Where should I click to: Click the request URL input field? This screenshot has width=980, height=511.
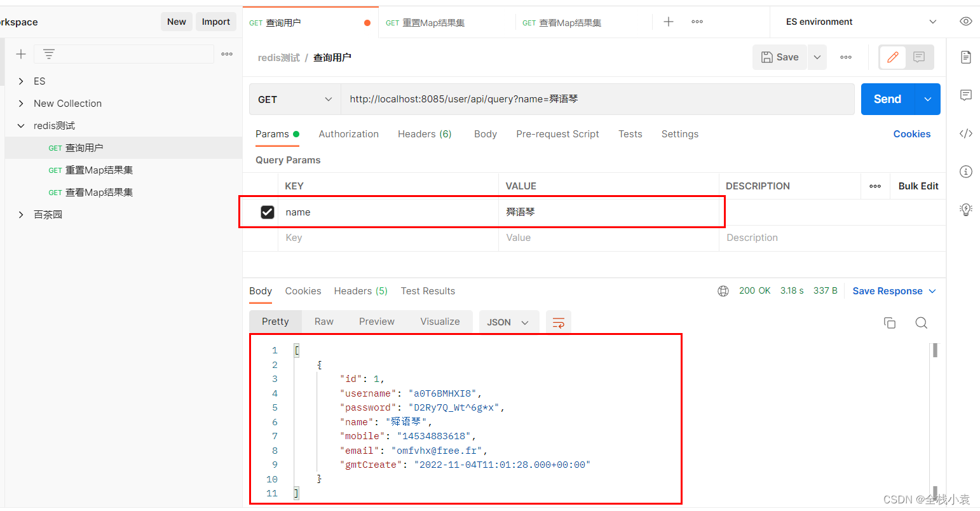(597, 99)
